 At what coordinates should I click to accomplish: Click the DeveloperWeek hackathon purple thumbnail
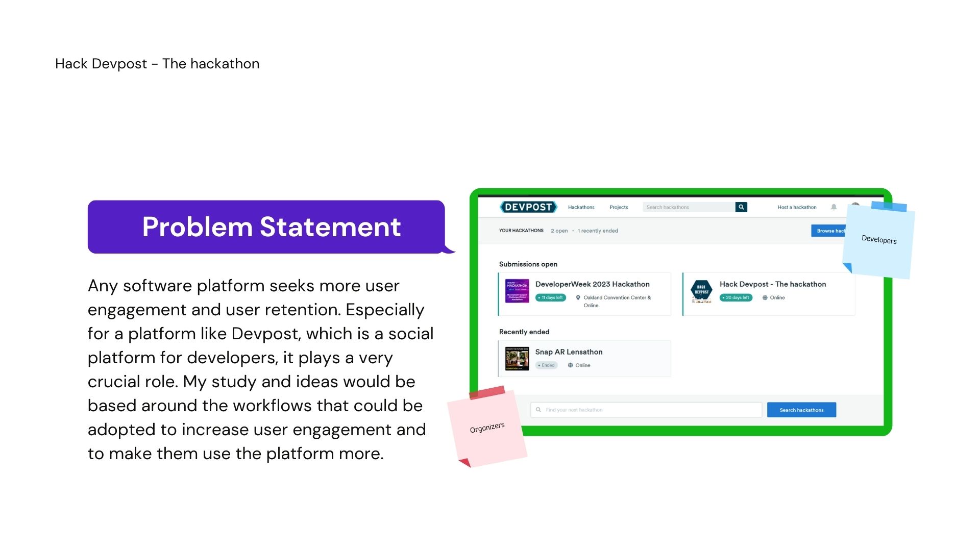517,291
